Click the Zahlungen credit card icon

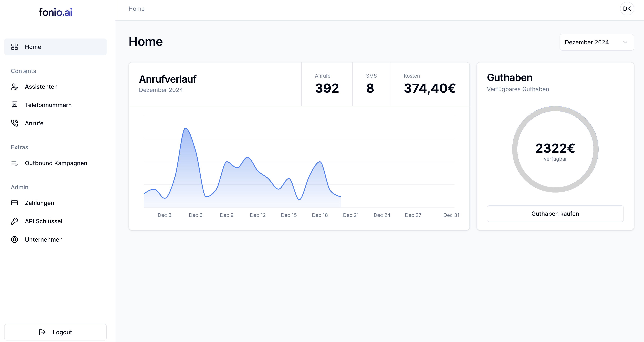point(15,203)
